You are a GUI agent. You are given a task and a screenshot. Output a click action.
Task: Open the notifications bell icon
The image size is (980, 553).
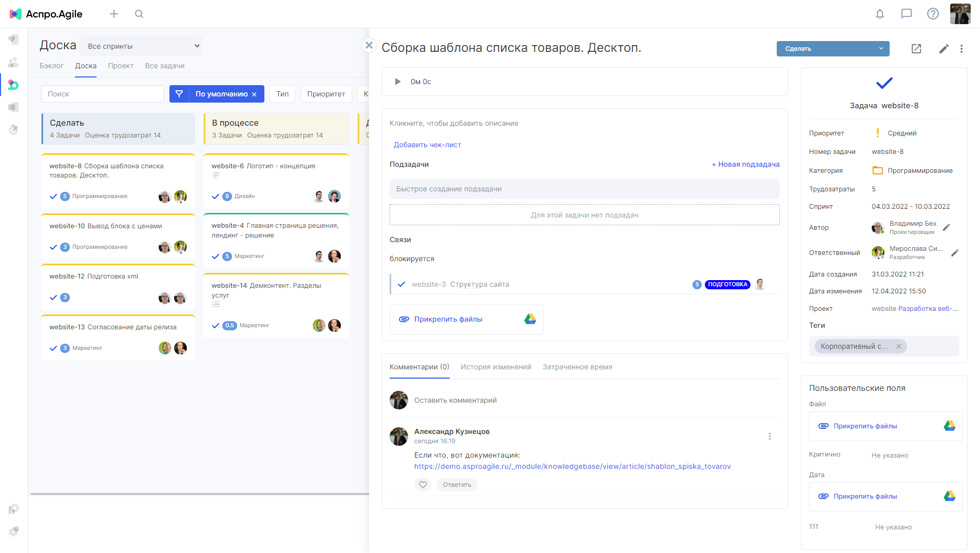[x=879, y=14]
